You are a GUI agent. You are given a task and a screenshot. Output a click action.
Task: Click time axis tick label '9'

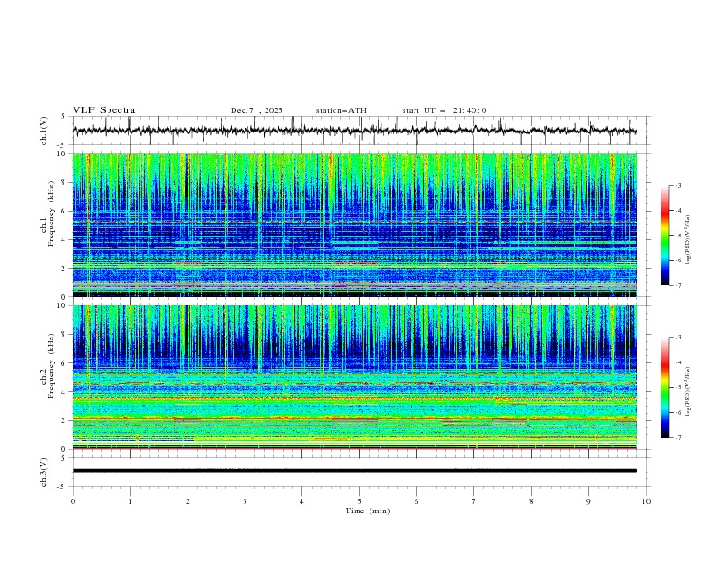tap(588, 501)
